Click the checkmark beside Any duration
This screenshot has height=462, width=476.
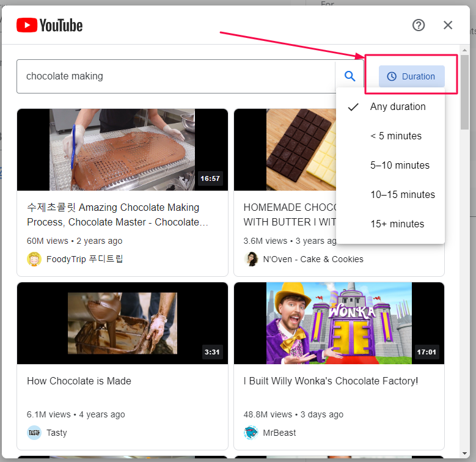[353, 107]
